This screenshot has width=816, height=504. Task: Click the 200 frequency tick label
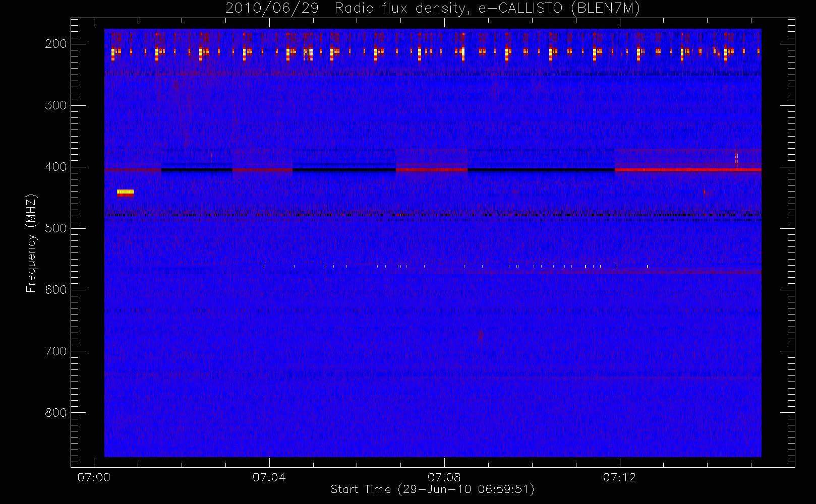coord(56,44)
